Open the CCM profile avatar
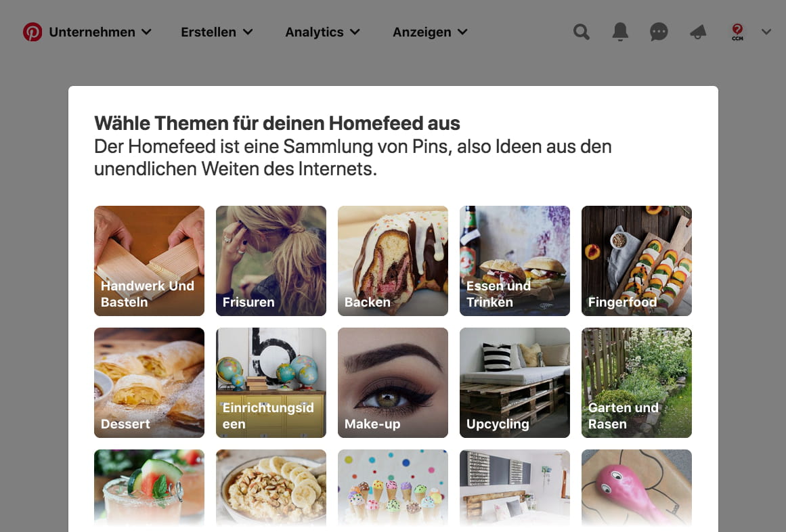This screenshot has width=786, height=532. click(737, 32)
